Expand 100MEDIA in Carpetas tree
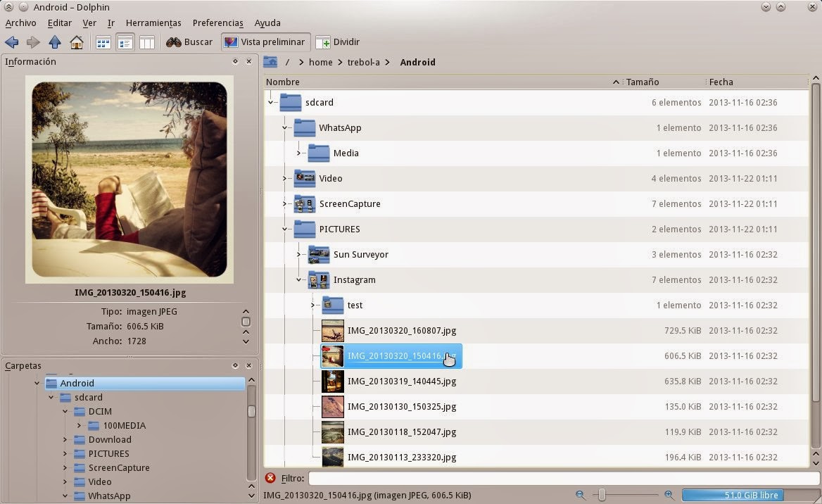Image resolution: width=822 pixels, height=504 pixels. pyautogui.click(x=79, y=426)
